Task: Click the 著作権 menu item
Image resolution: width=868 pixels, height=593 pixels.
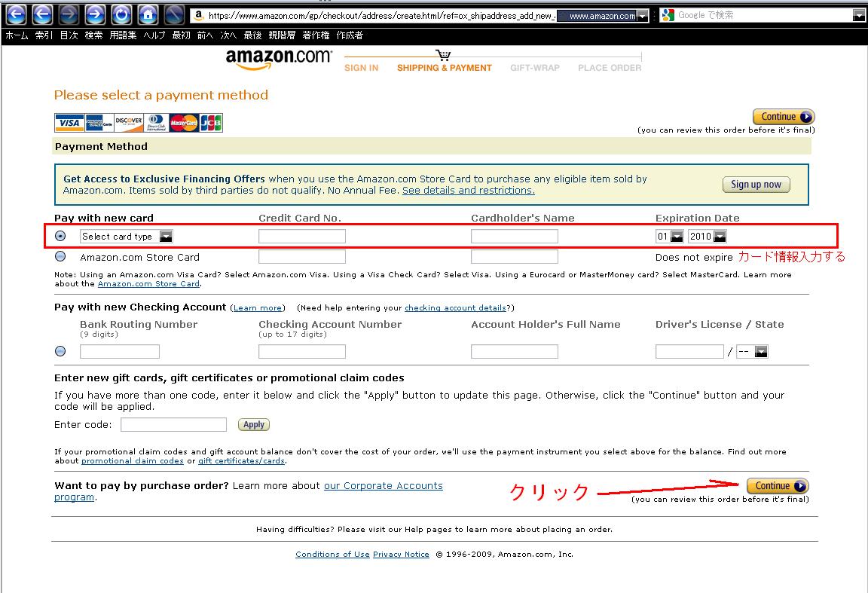Action: [316, 35]
